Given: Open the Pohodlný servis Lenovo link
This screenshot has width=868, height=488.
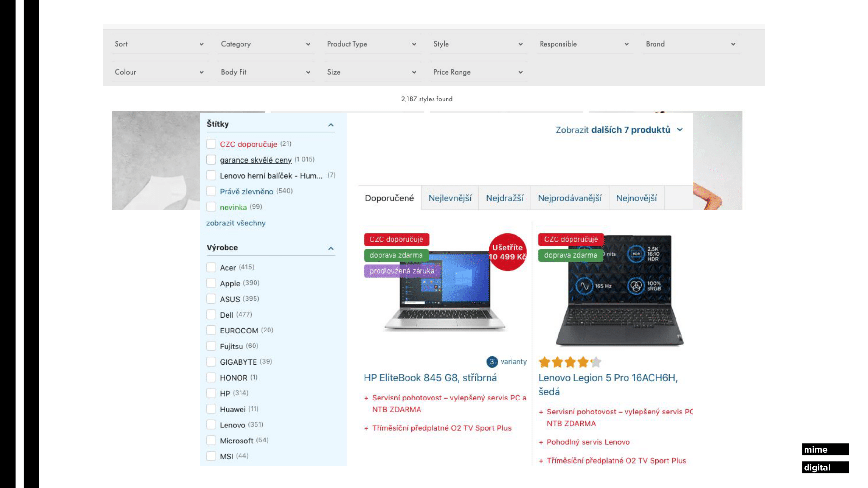Looking at the screenshot, I should [588, 442].
